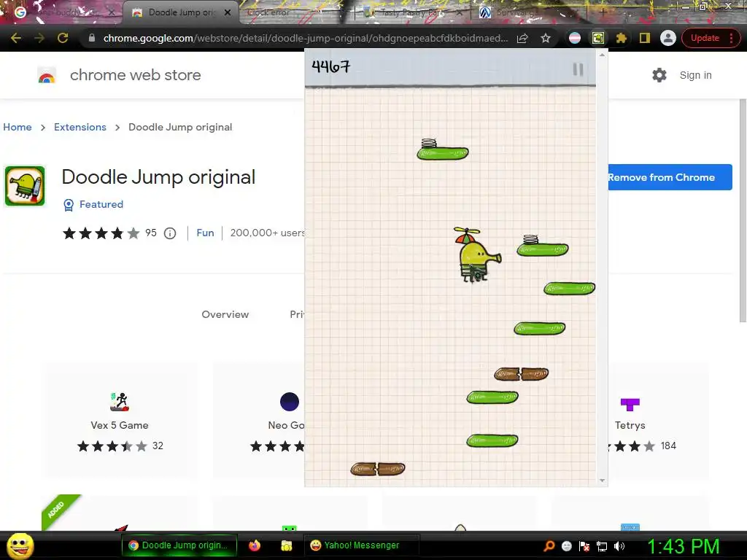The height and width of the screenshot is (560, 747).
Task: Open Neo Go card icon
Action: (x=289, y=402)
